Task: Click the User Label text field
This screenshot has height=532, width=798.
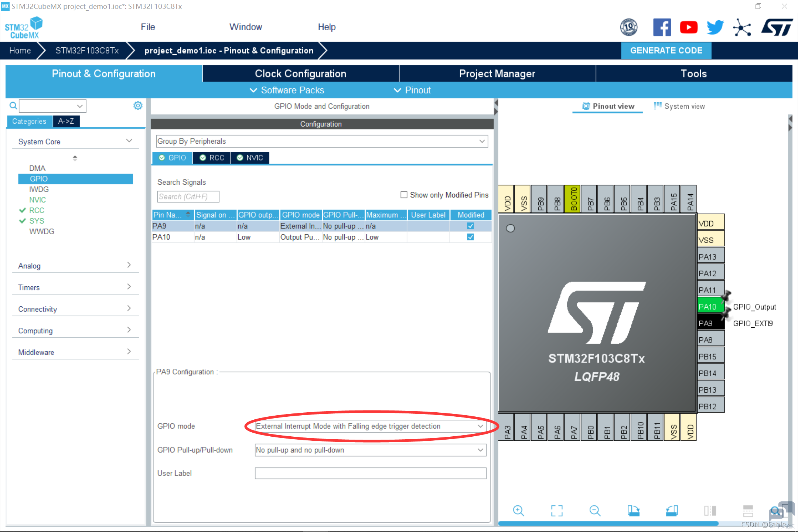Action: point(370,473)
